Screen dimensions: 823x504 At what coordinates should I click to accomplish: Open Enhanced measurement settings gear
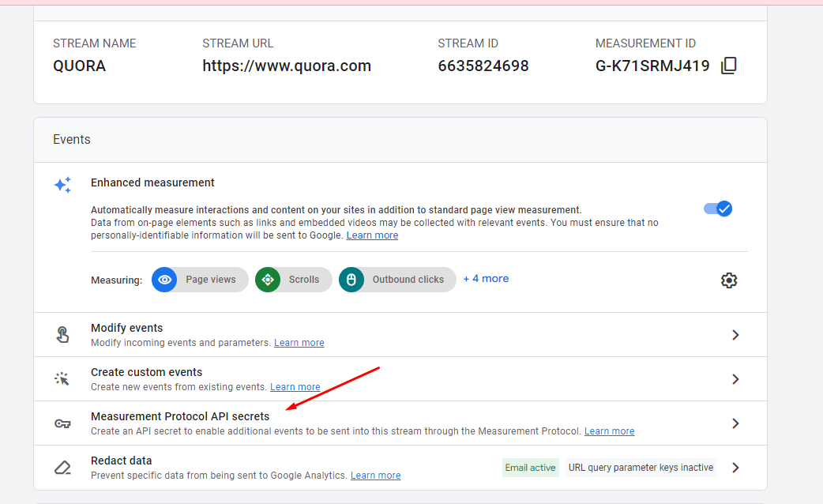point(728,280)
